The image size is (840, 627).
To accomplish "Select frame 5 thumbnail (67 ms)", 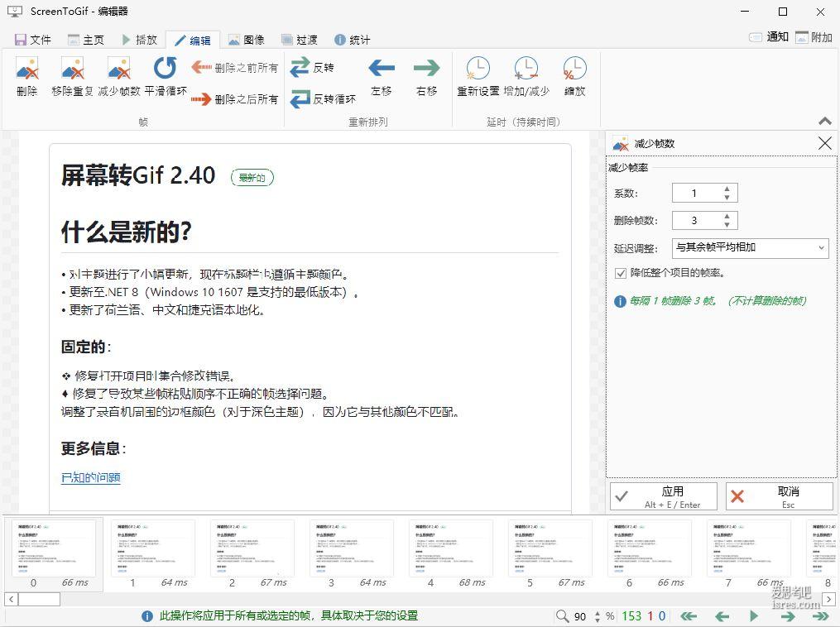I will pyautogui.click(x=550, y=553).
